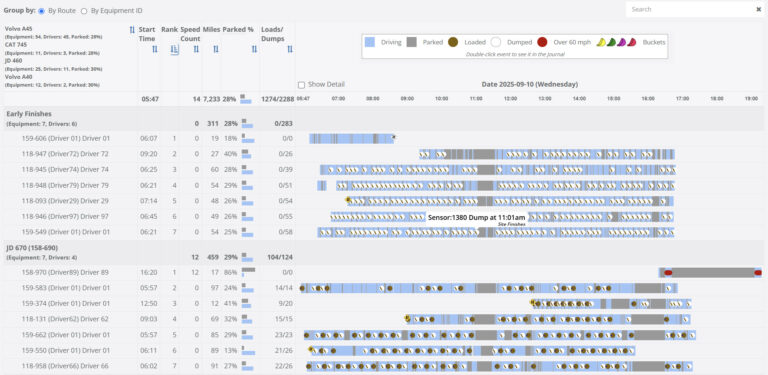
Task: Click the 159-606 timeline driving bar
Action: [351, 139]
